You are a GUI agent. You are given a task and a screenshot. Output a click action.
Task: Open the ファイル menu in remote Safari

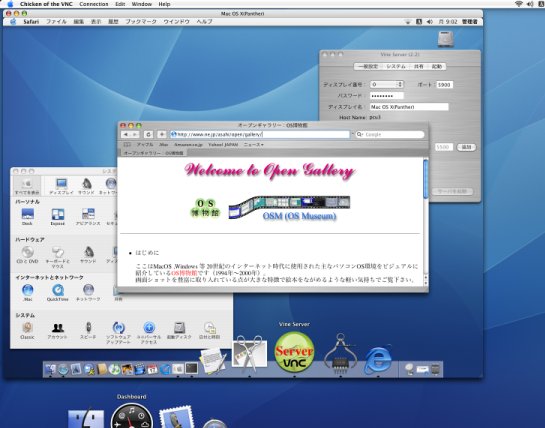point(56,22)
